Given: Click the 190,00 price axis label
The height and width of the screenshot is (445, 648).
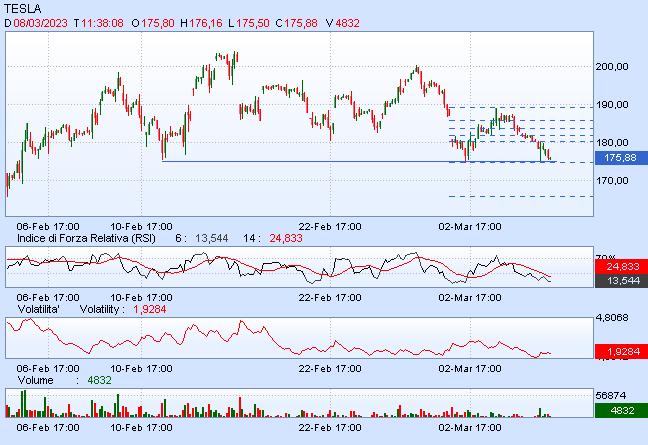Looking at the screenshot, I should pos(612,105).
